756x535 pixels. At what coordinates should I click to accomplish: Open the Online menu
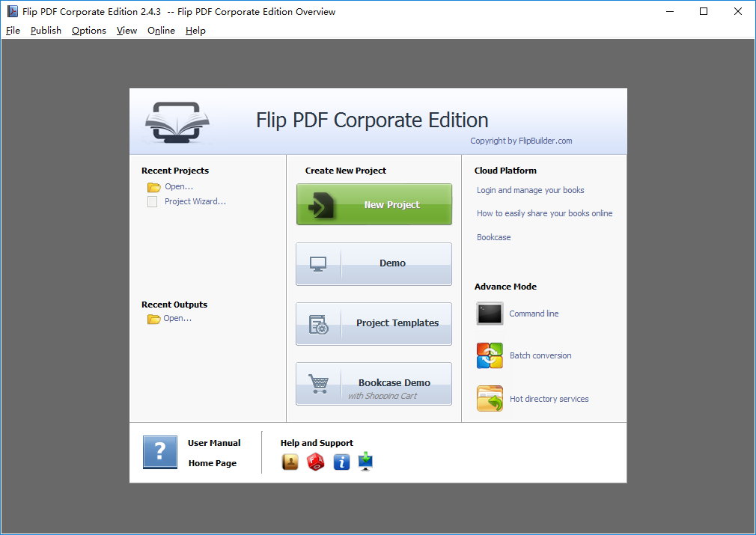161,31
